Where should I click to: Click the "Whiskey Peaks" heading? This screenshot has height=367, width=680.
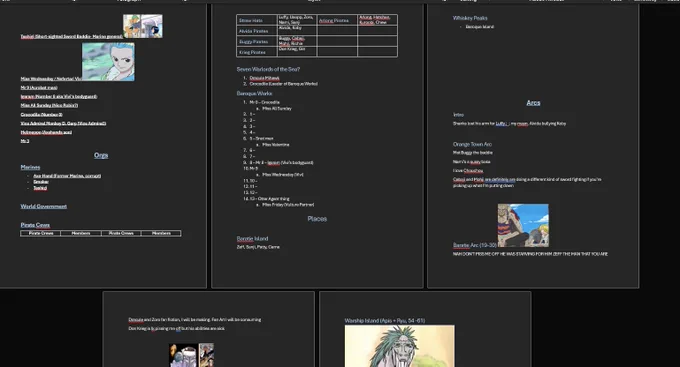(470, 18)
